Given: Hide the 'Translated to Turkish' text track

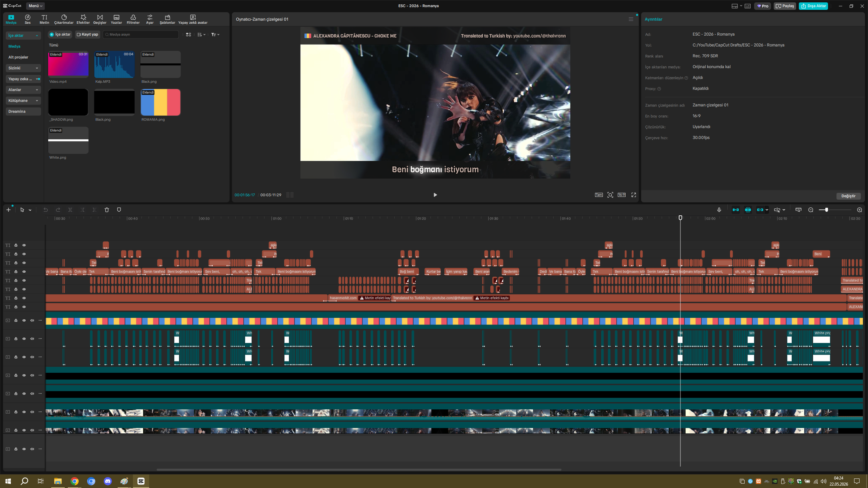Looking at the screenshot, I should coord(24,298).
